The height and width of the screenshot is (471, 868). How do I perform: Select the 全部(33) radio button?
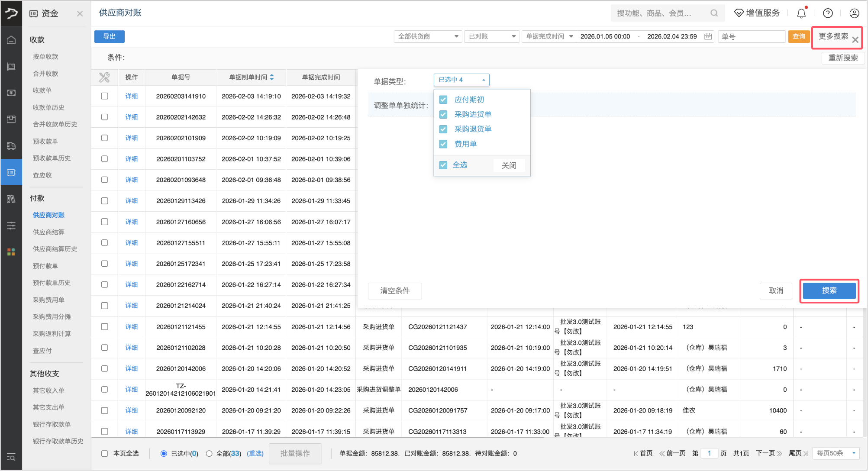209,454
